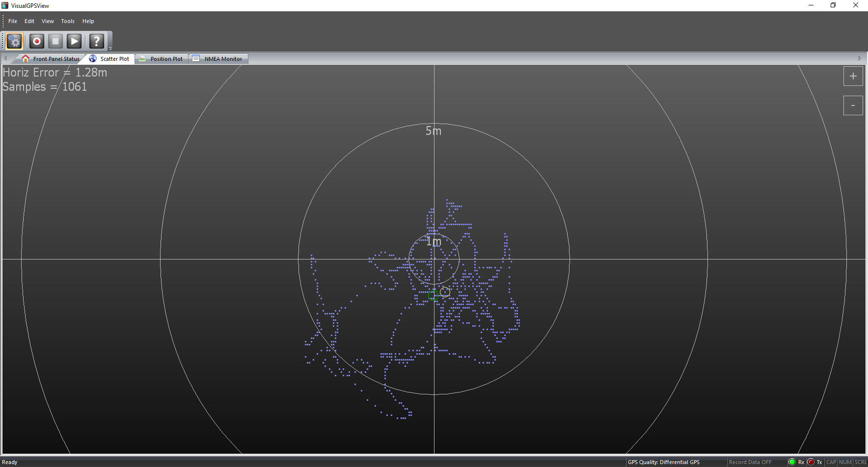The image size is (868, 467).
Task: Open the View menu
Action: (x=48, y=21)
